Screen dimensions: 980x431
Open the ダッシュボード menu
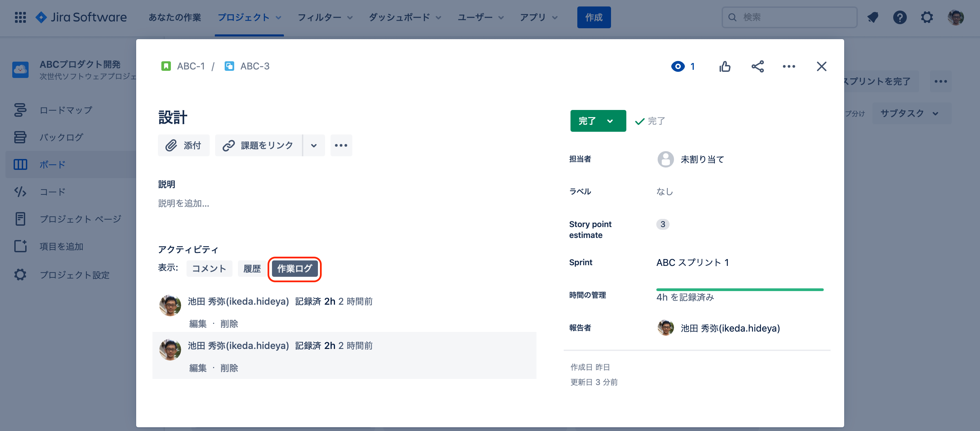(404, 17)
